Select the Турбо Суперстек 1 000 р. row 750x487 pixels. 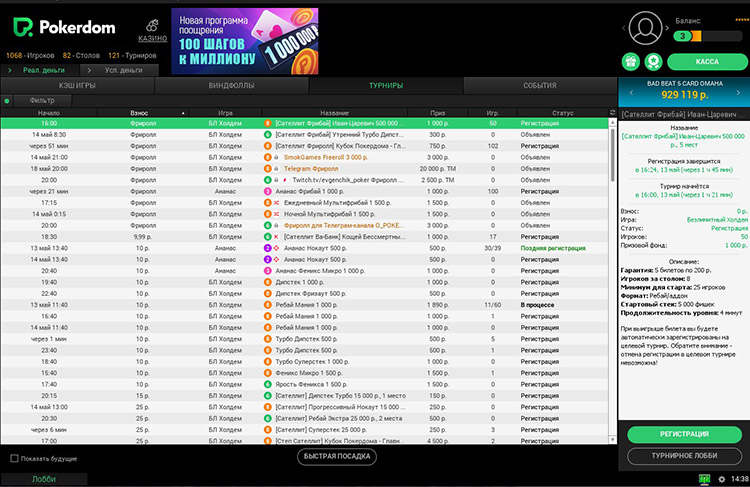click(x=305, y=362)
